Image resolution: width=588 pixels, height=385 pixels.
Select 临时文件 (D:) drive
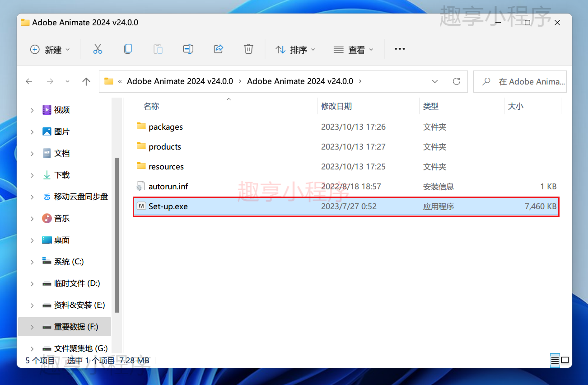77,283
